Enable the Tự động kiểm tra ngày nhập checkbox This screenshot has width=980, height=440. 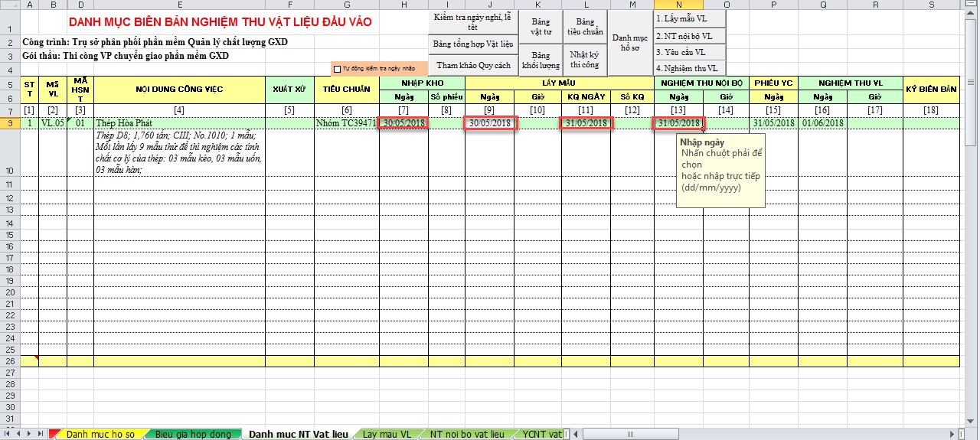click(x=338, y=69)
